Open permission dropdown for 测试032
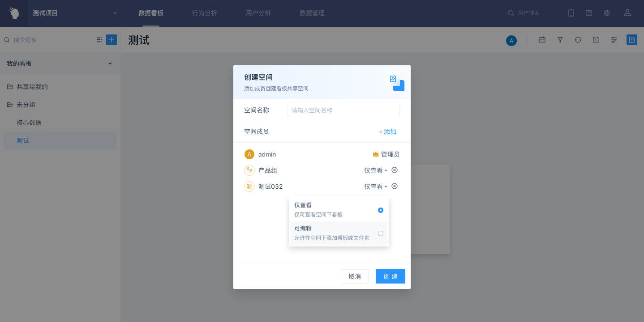 pyautogui.click(x=375, y=186)
